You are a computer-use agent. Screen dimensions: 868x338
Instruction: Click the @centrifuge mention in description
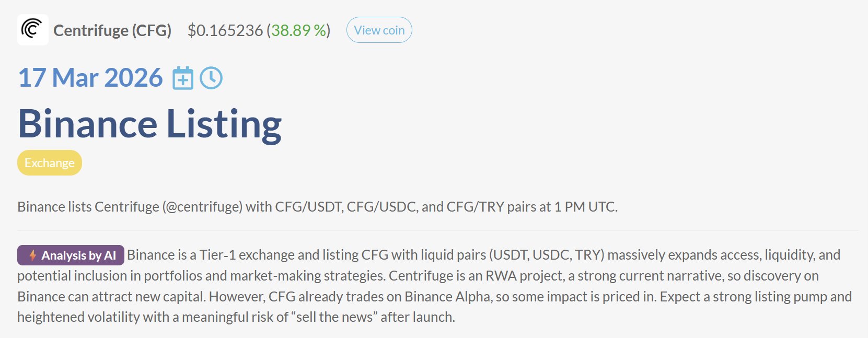pyautogui.click(x=202, y=207)
